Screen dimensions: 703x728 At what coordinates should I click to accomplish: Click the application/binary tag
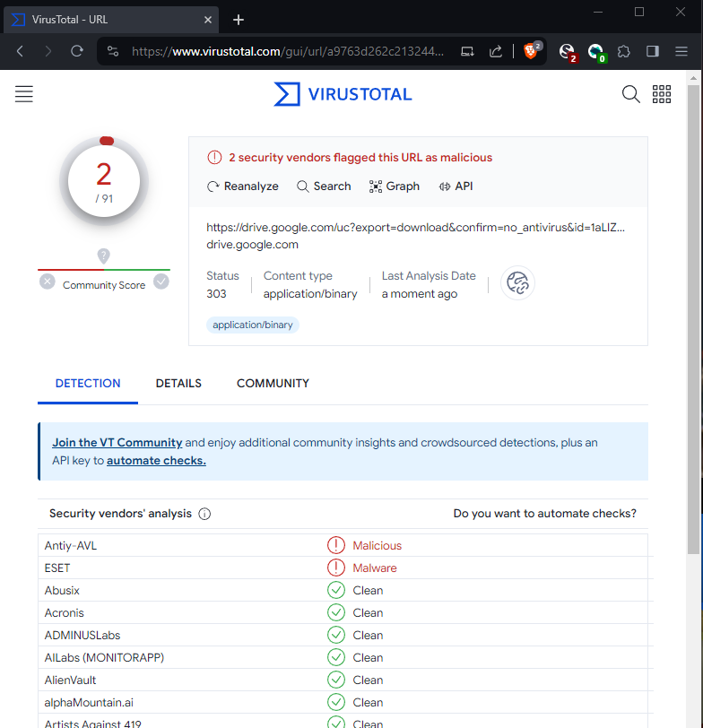pos(253,325)
